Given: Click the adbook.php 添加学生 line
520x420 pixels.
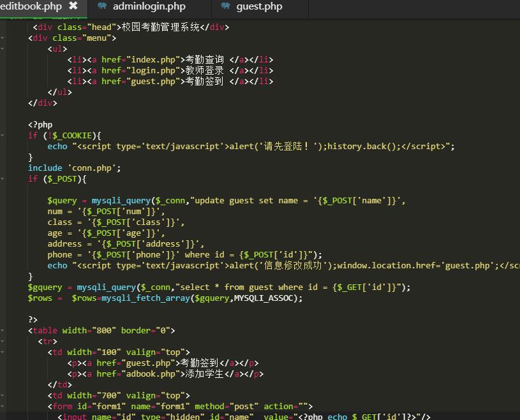Looking at the screenshot, I should click(x=165, y=374).
